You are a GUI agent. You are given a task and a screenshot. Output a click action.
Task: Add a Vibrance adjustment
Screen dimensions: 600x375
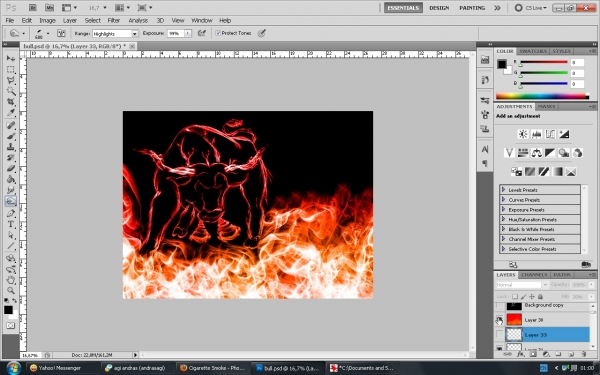pos(509,153)
